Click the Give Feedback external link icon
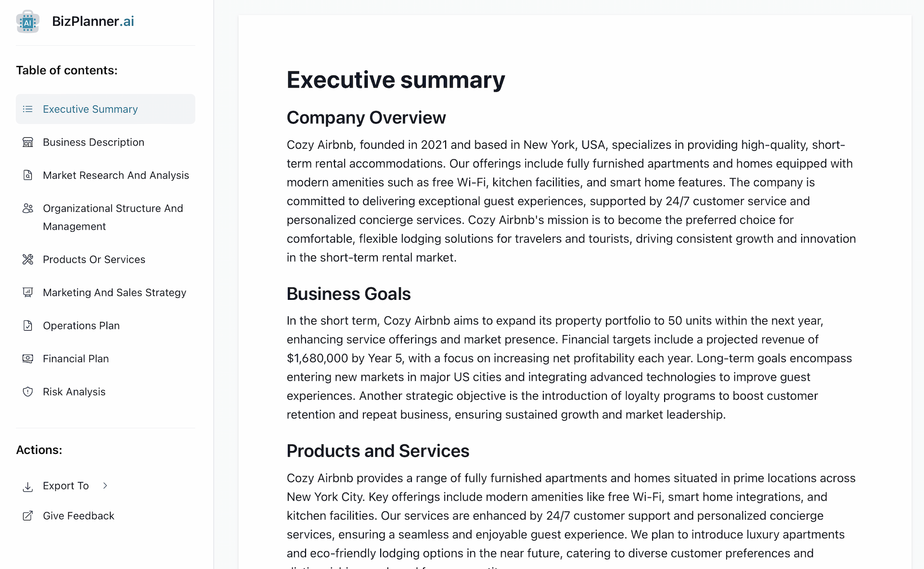924x569 pixels. [28, 516]
